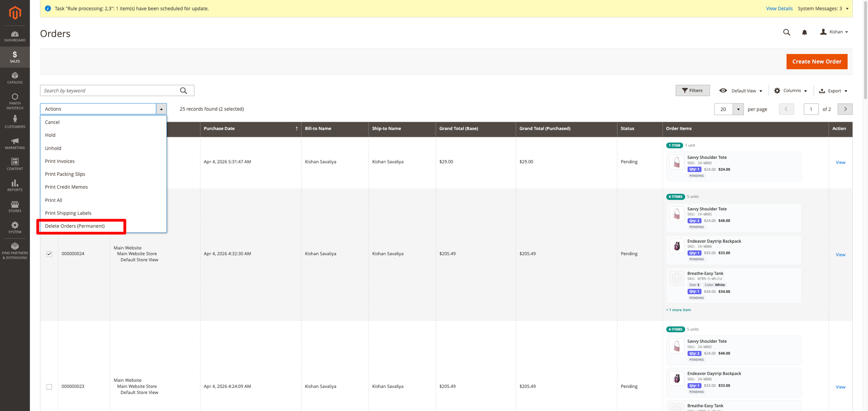Open the Reports sidebar section
This screenshot has width=868, height=411.
pyautogui.click(x=15, y=186)
